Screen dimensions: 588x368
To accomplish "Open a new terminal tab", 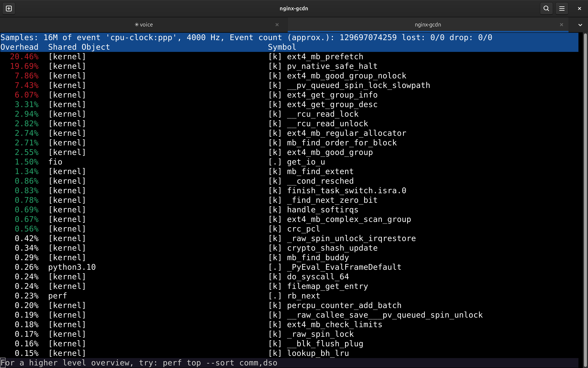I will 9,8.
